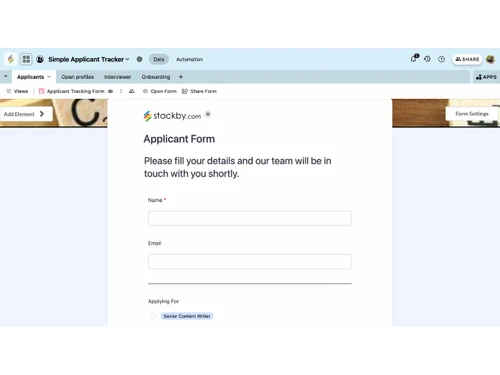Click the stackby.com form logo
This screenshot has height=375, width=500.
(172, 116)
